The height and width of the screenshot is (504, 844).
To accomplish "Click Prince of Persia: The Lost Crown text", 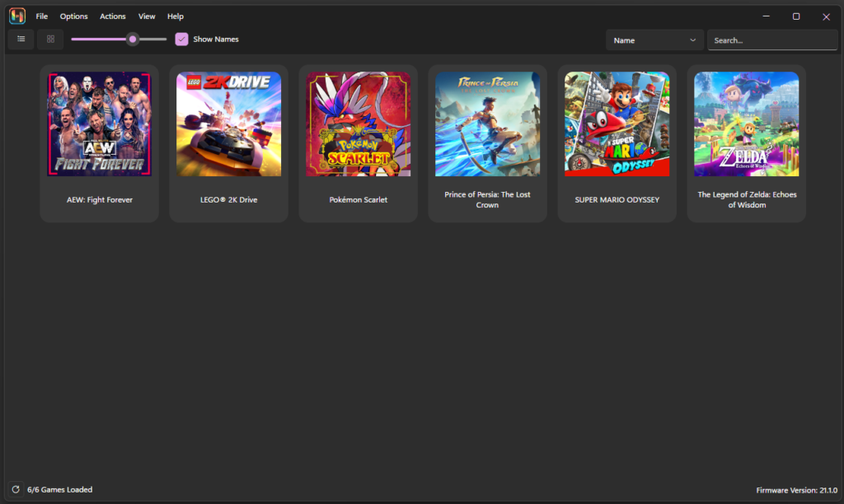I will point(488,199).
